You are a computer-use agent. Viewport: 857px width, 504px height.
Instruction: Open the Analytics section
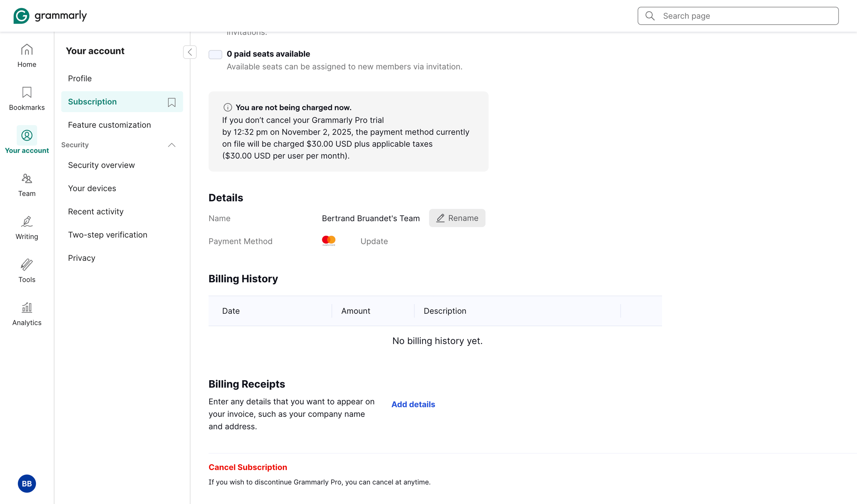coord(27,314)
